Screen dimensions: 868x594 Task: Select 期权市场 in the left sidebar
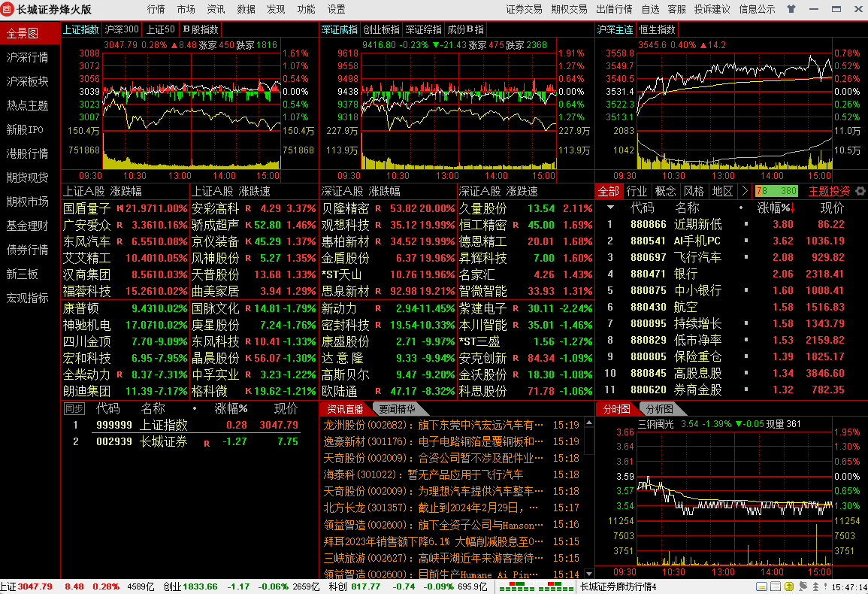(x=28, y=202)
